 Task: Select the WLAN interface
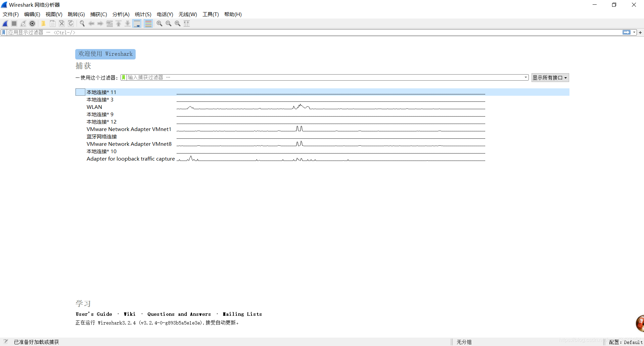click(x=322, y=107)
